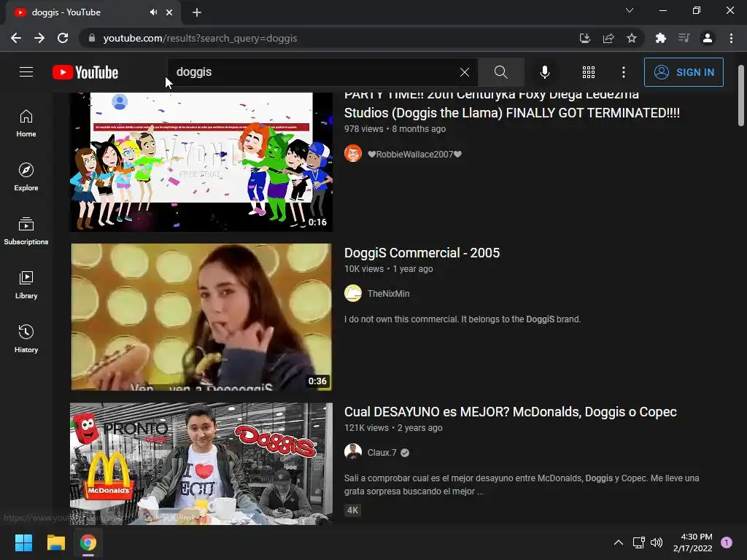Click the description 'I do not own this commercial'
The image size is (747, 560).
tap(462, 319)
